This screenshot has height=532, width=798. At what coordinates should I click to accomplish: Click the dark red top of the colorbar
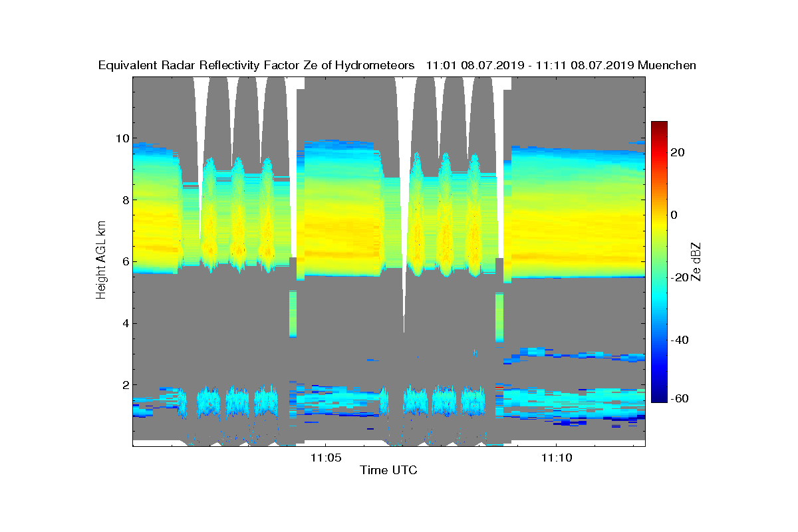click(659, 125)
